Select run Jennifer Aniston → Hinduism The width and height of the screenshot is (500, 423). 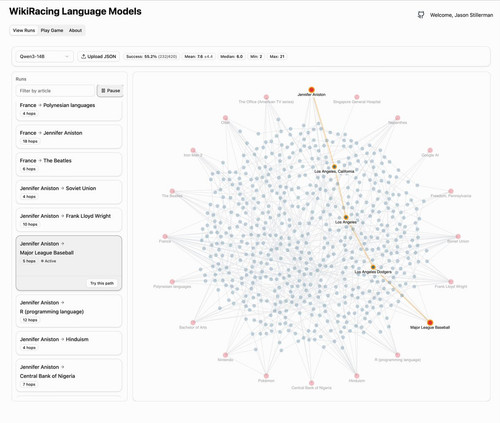click(x=69, y=343)
